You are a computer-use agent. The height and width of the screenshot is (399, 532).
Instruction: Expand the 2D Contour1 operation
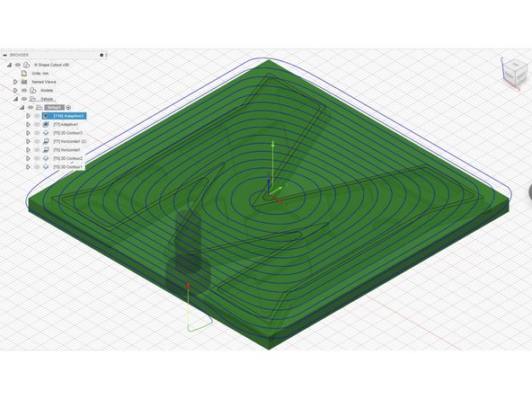click(x=28, y=167)
